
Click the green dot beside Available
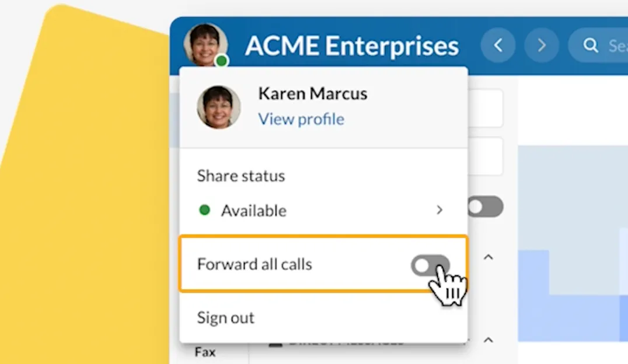pos(204,210)
